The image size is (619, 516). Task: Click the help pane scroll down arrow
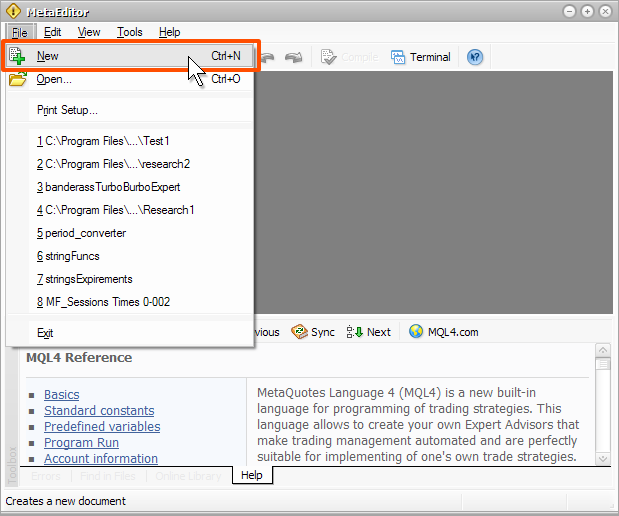(x=603, y=458)
